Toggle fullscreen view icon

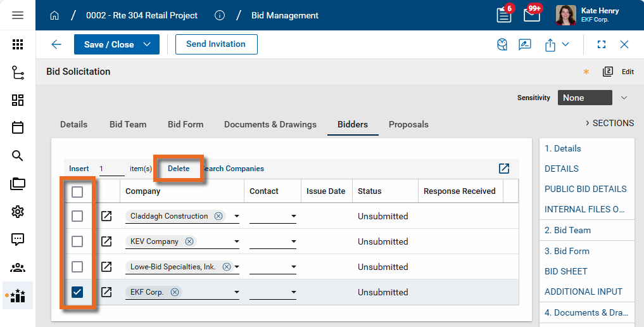point(602,44)
